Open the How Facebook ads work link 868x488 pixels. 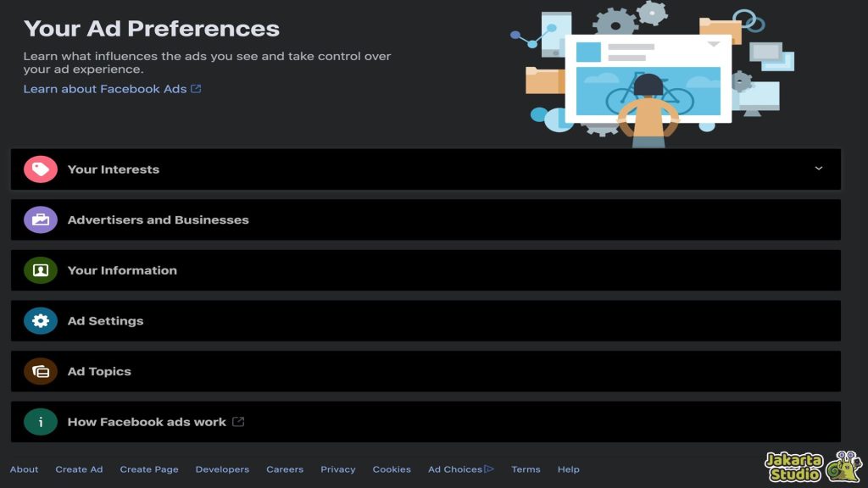point(147,422)
